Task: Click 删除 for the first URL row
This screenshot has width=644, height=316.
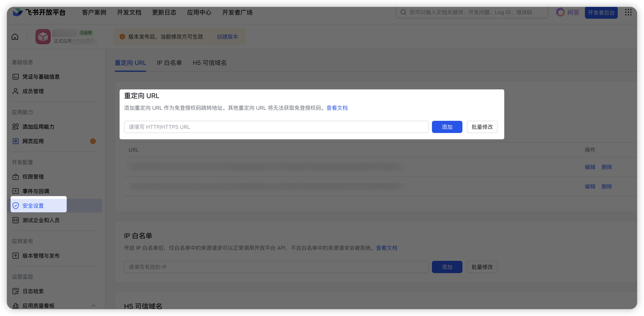Action: tap(606, 167)
